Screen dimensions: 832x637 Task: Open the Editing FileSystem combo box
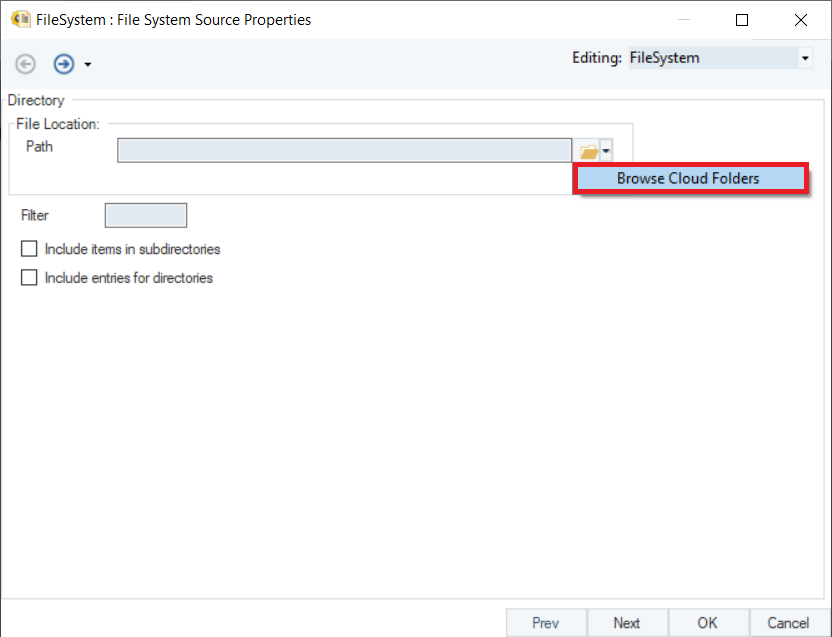721,58
